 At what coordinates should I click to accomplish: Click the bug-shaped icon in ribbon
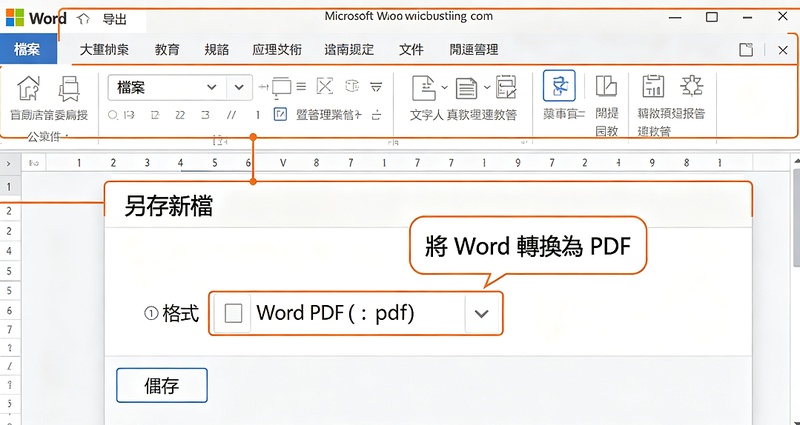[692, 86]
